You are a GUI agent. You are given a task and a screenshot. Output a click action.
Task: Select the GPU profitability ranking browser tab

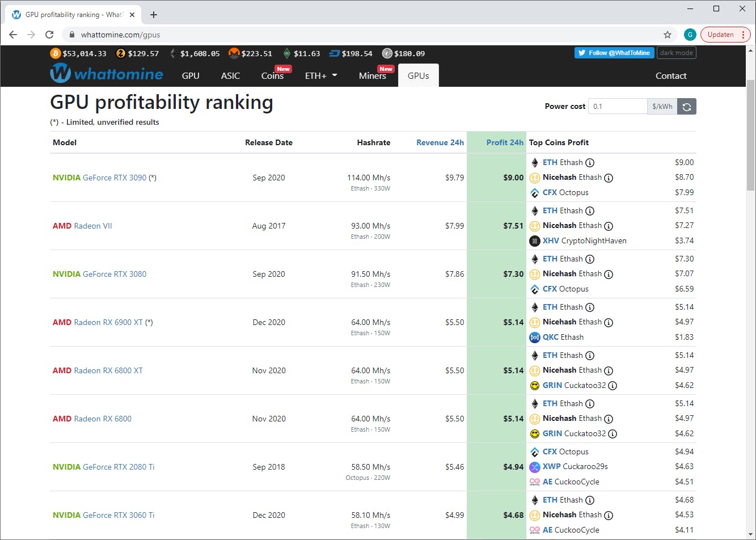pyautogui.click(x=73, y=15)
